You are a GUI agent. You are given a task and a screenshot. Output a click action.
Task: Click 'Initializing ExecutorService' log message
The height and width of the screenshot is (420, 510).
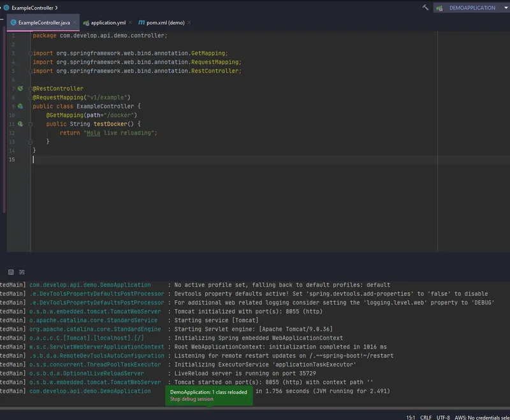pos(265,365)
